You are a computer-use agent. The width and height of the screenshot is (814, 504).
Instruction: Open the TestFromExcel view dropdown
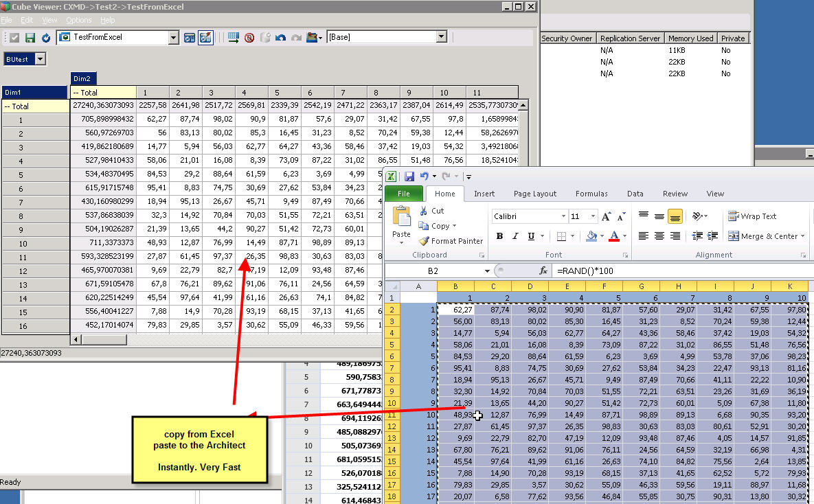pyautogui.click(x=173, y=37)
